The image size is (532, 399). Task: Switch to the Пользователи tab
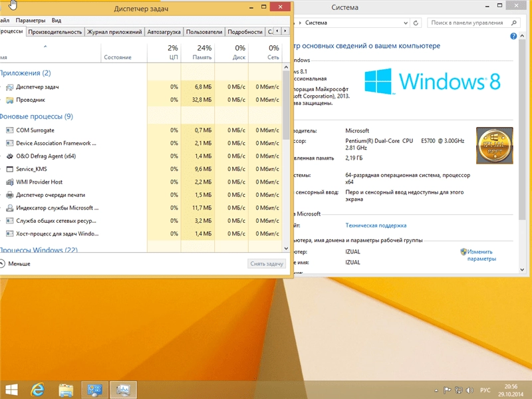coord(204,32)
